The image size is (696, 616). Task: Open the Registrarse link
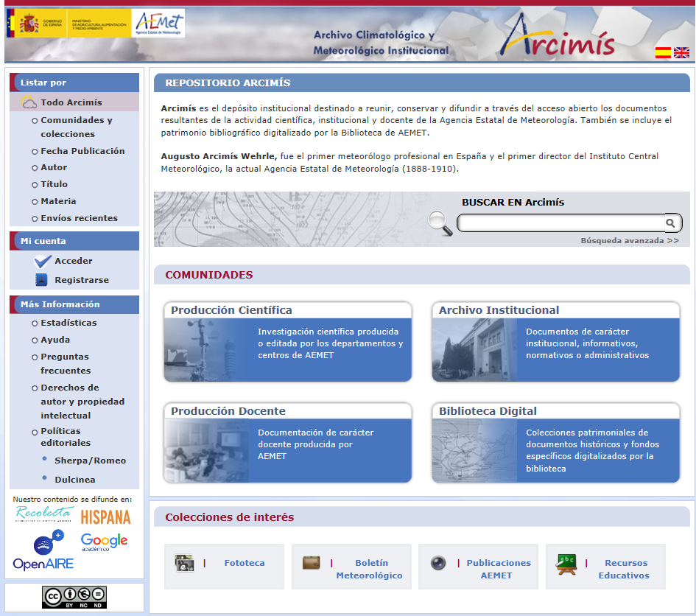(x=82, y=280)
